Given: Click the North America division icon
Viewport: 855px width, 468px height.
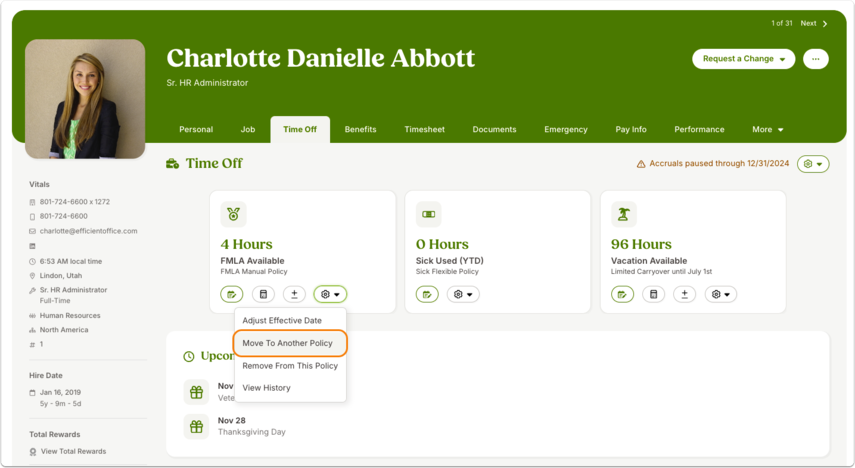Looking at the screenshot, I should click(x=32, y=330).
